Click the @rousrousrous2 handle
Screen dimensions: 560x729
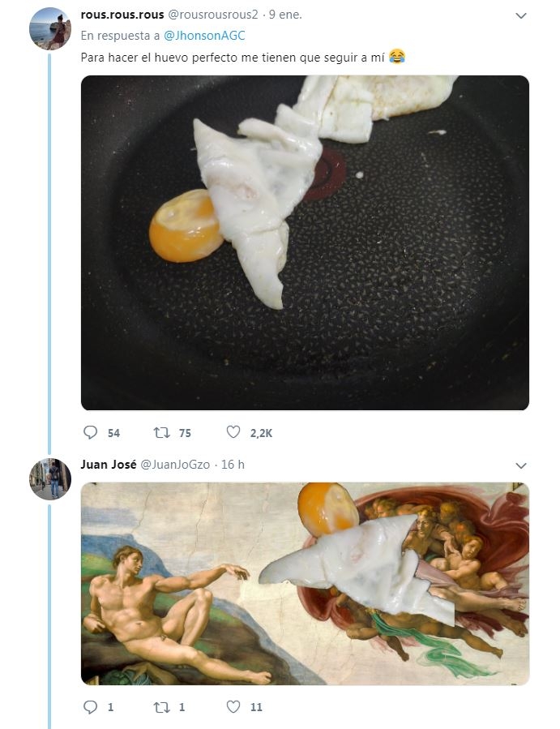pos(212,15)
